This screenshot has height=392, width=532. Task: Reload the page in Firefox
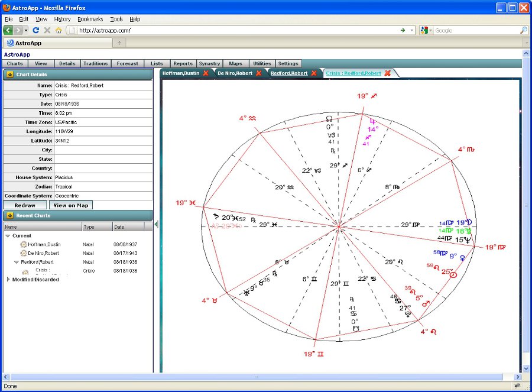tap(37, 30)
